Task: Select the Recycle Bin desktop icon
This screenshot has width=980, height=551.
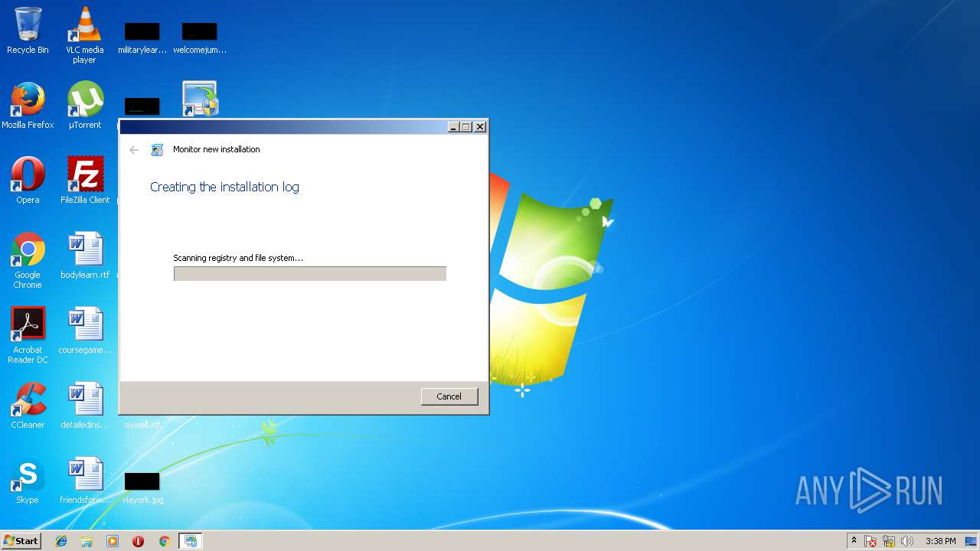Action: [x=28, y=31]
